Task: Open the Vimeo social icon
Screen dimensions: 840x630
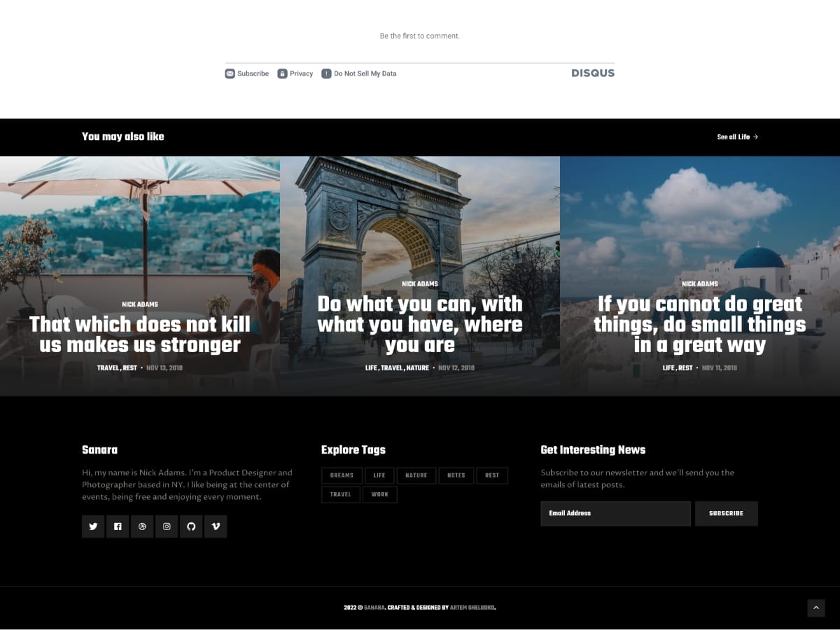Action: pos(216,526)
